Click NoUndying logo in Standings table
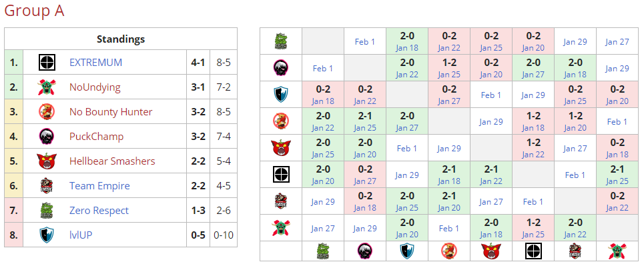Viewport: 644px width, 270px height. point(46,87)
